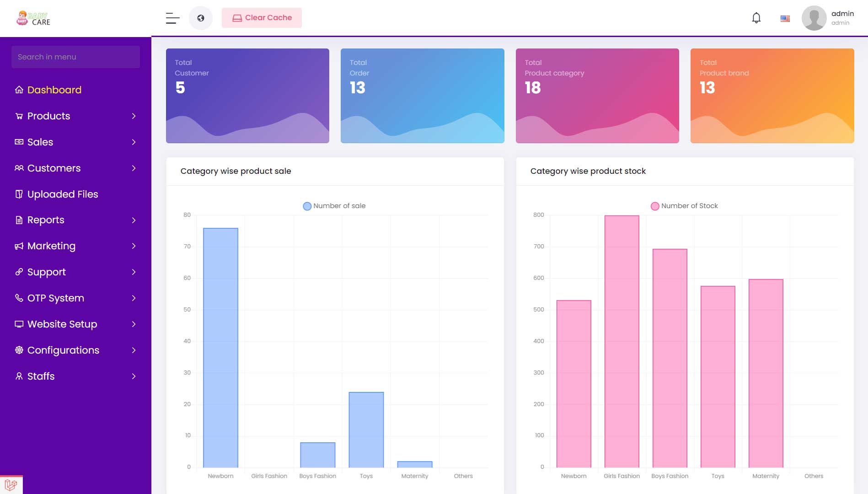Click the Marketing megaphone icon
The image size is (868, 494).
(19, 246)
